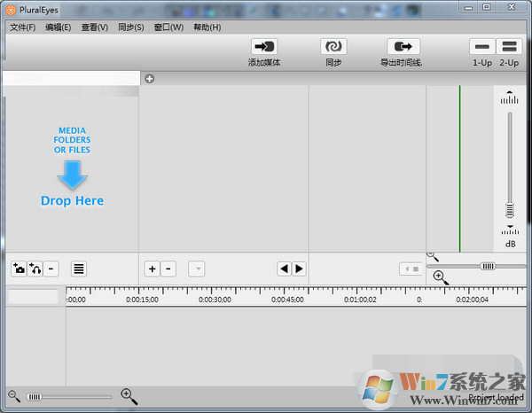532x413 pixels.
Task: Minimize the PluralEyes window
Action: coord(468,7)
